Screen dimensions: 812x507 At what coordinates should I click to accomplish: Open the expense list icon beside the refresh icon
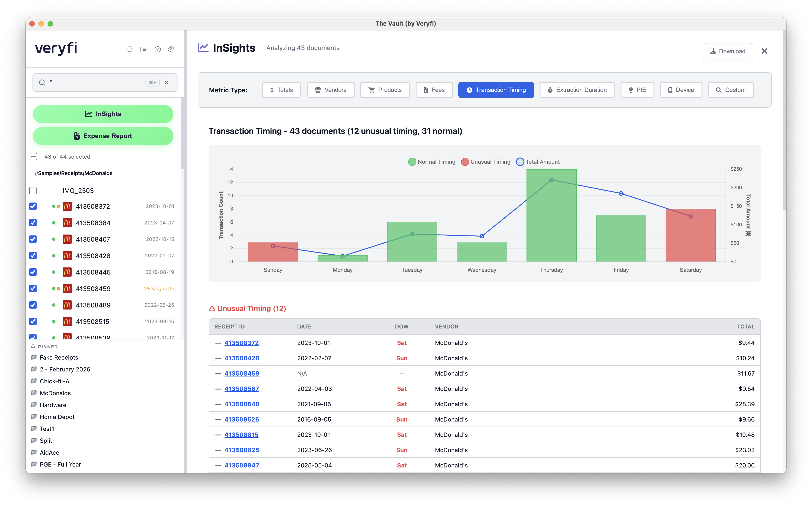144,49
